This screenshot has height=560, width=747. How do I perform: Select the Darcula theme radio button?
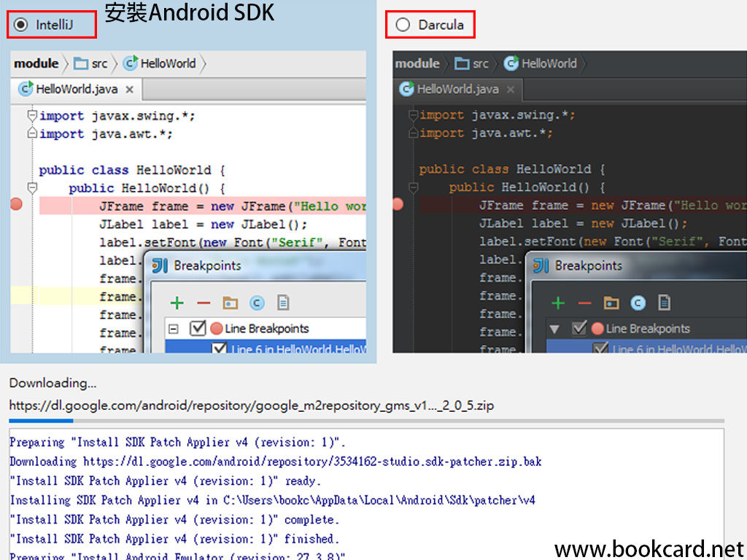pyautogui.click(x=403, y=24)
